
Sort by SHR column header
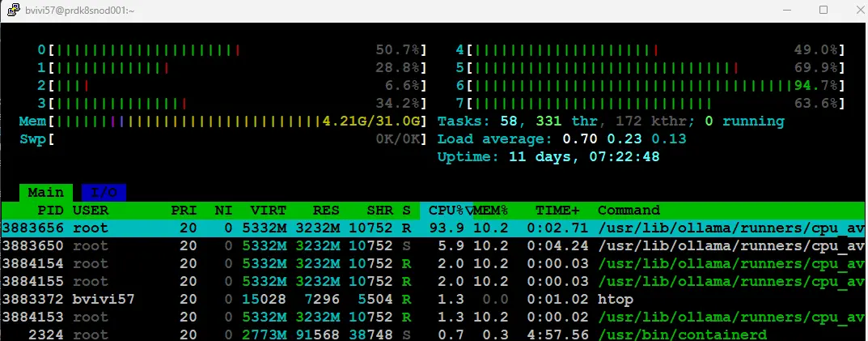[x=379, y=210]
